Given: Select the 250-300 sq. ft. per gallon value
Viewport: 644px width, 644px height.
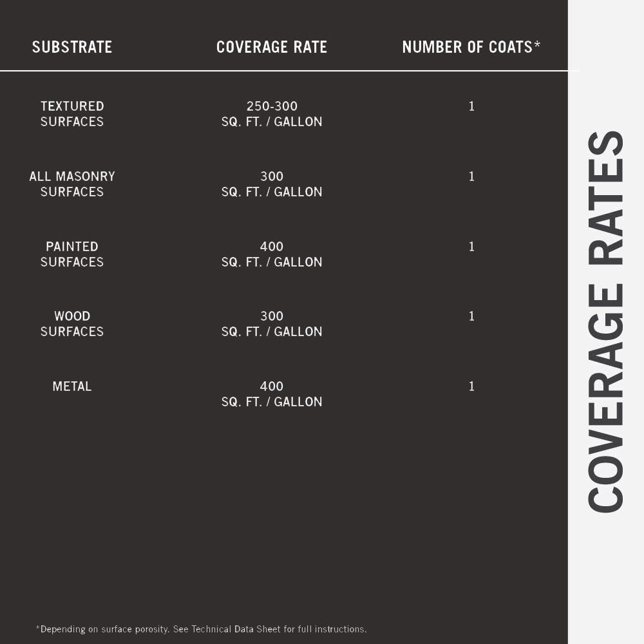Looking at the screenshot, I should 272,114.
